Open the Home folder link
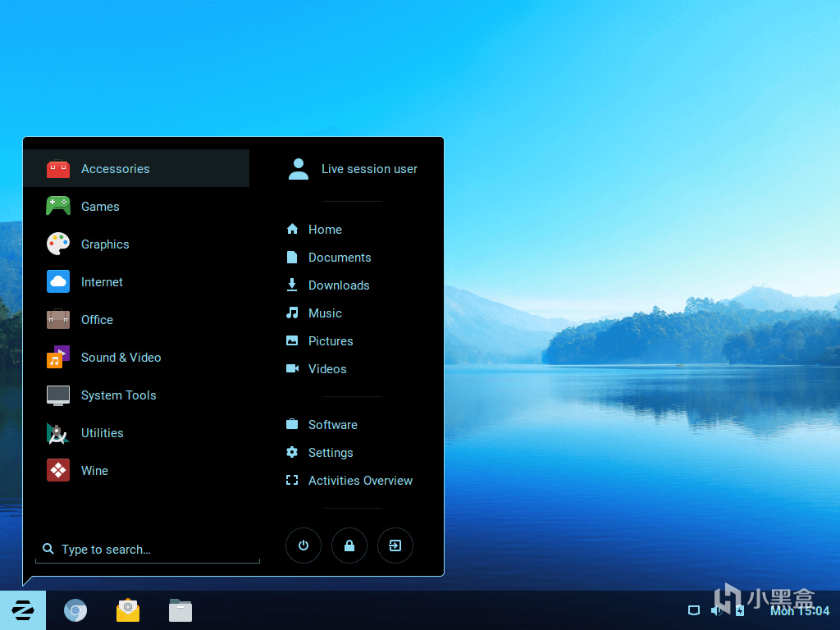 (x=325, y=230)
